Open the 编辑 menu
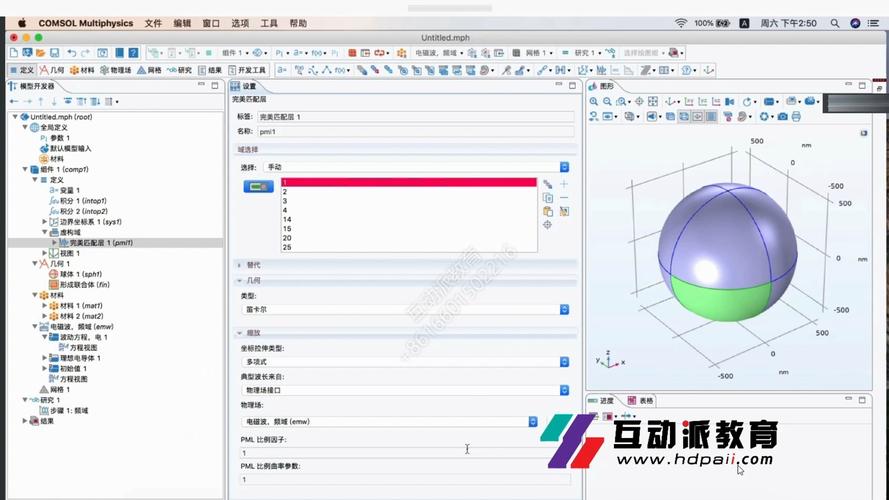Screen dimensions: 889x500 pyautogui.click(x=182, y=23)
